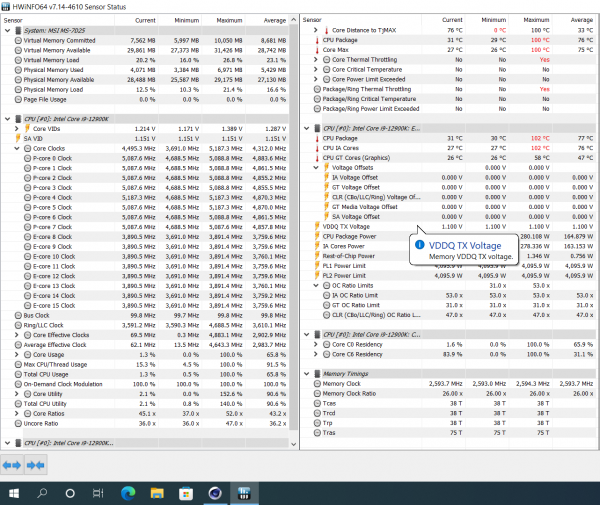Click the collapse columns blue arrows button
The height and width of the screenshot is (505, 600).
pyautogui.click(x=36, y=465)
